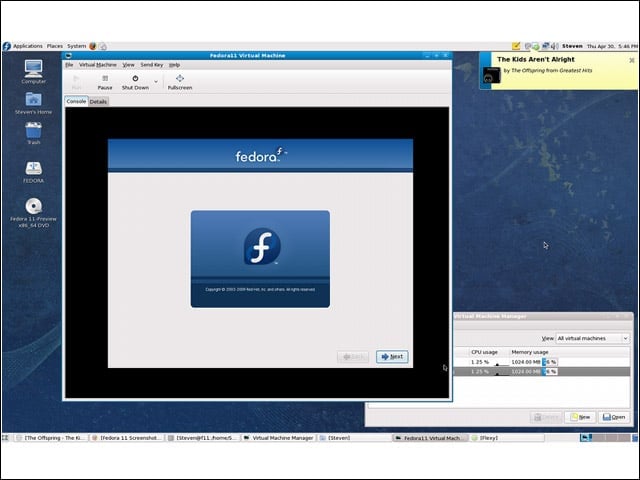This screenshot has width=640, height=480.
Task: Dismiss the song notification popup
Action: pos(632,60)
